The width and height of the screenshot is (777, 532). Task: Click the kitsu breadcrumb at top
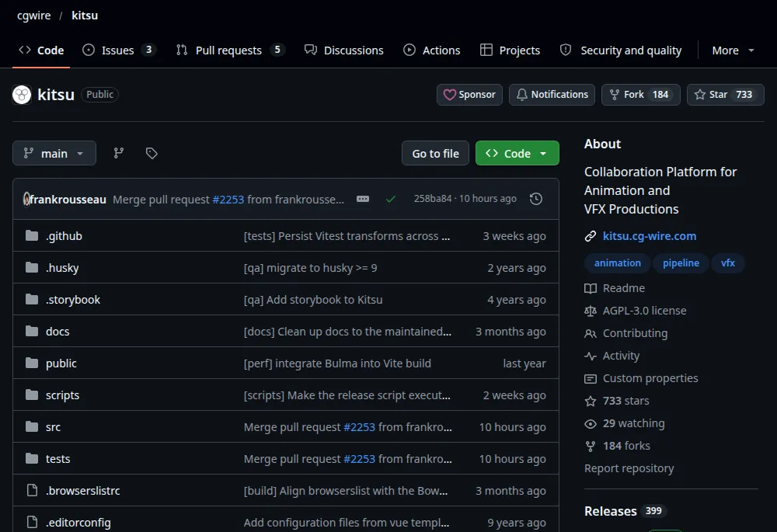coord(85,16)
